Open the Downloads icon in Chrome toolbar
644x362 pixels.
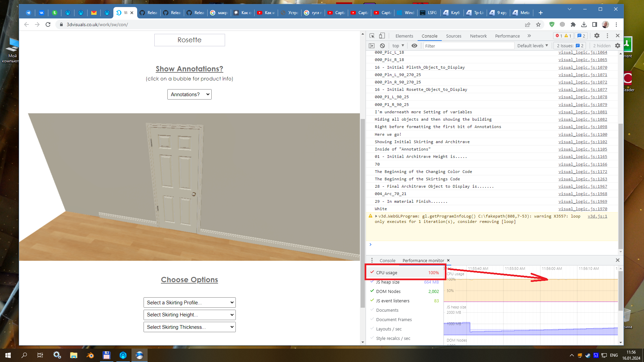584,24
